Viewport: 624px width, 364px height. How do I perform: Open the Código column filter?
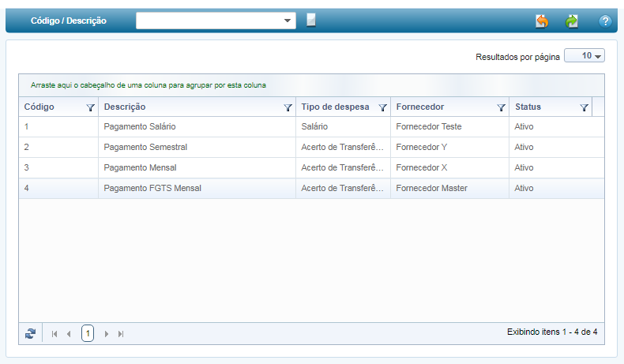tap(90, 107)
